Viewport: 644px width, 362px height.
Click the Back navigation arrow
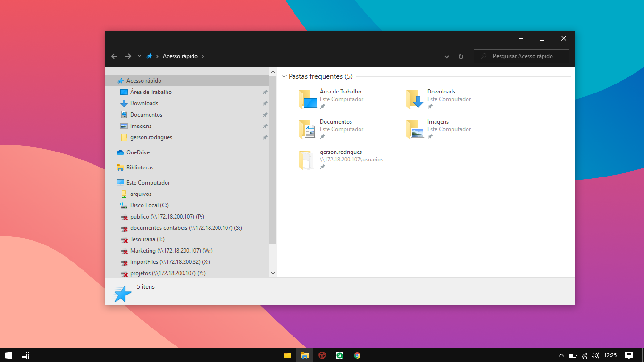pyautogui.click(x=114, y=56)
